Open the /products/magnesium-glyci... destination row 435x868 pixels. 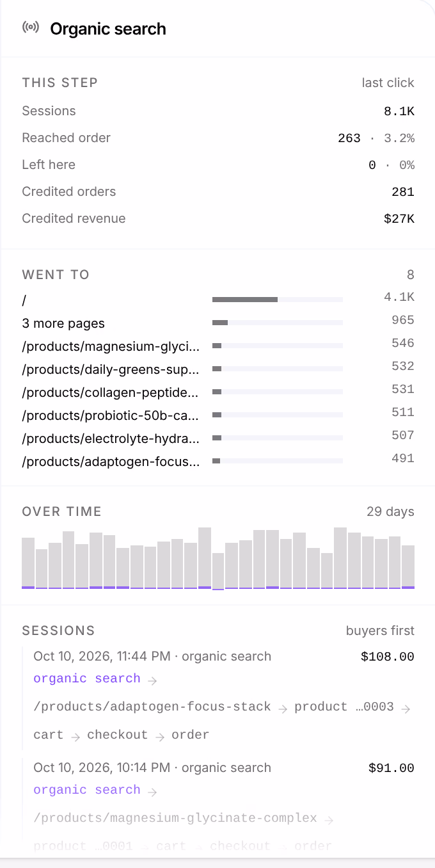[218, 346]
